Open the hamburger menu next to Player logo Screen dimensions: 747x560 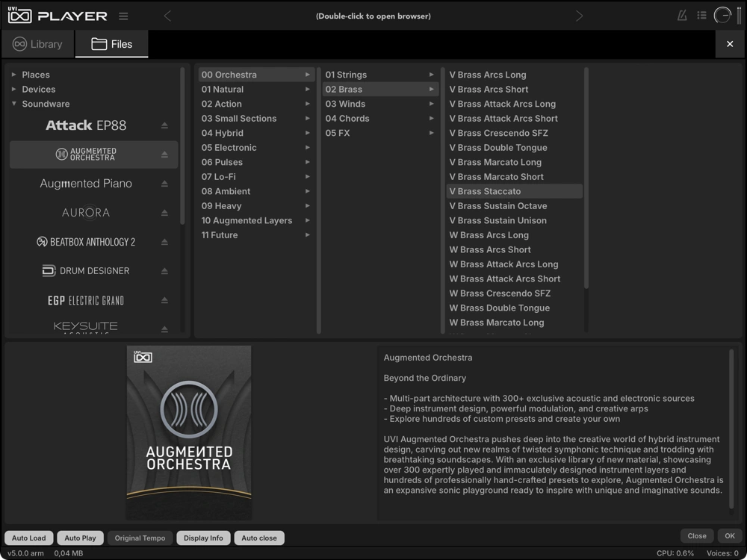[123, 16]
